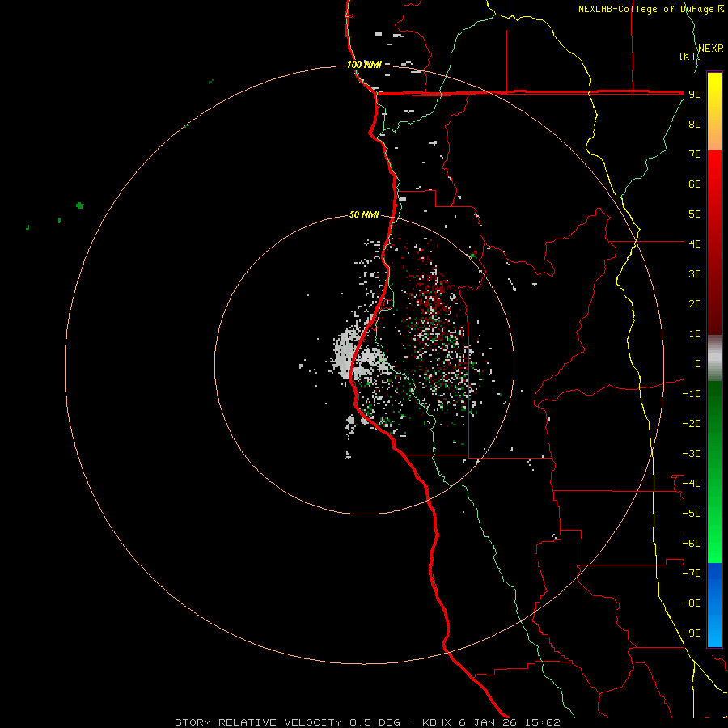This screenshot has width=728, height=728.
Task: Click the positive 40 scale value
Action: [x=695, y=244]
